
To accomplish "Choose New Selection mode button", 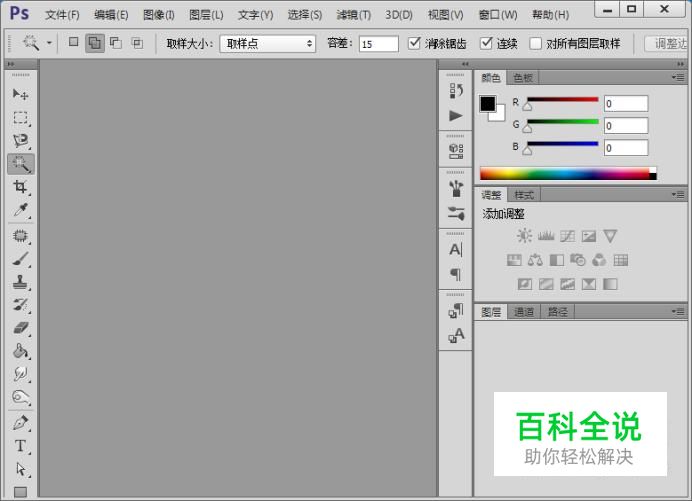I will [73, 42].
